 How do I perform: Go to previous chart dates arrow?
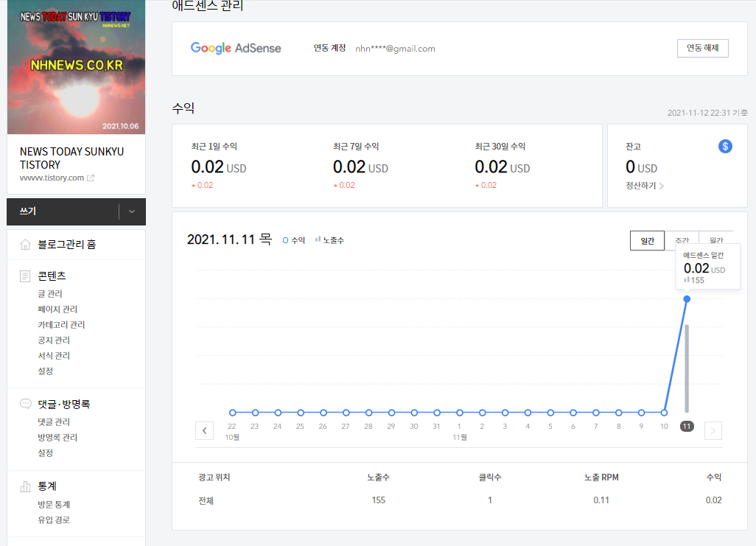coord(204,431)
